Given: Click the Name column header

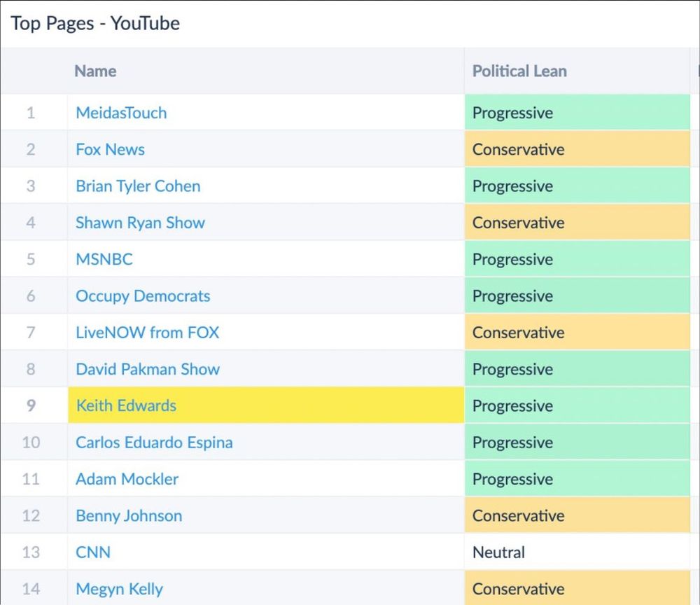Looking at the screenshot, I should (95, 71).
